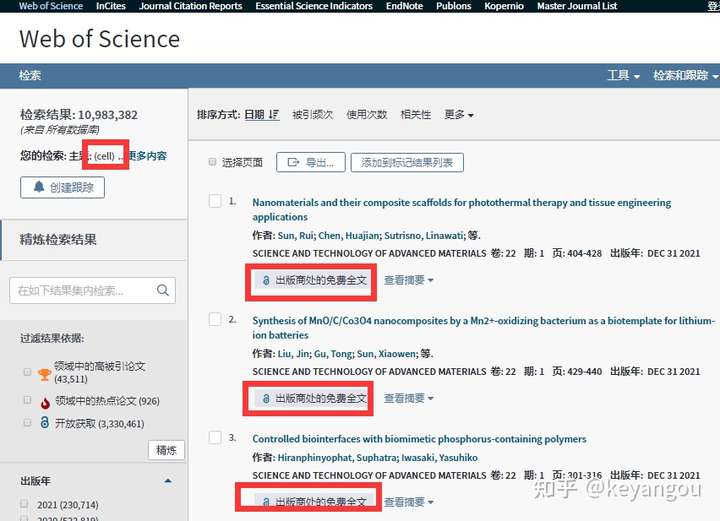The image size is (720, 521).
Task: Click author Iwasaki, Yasuhiko
Action: (x=439, y=458)
